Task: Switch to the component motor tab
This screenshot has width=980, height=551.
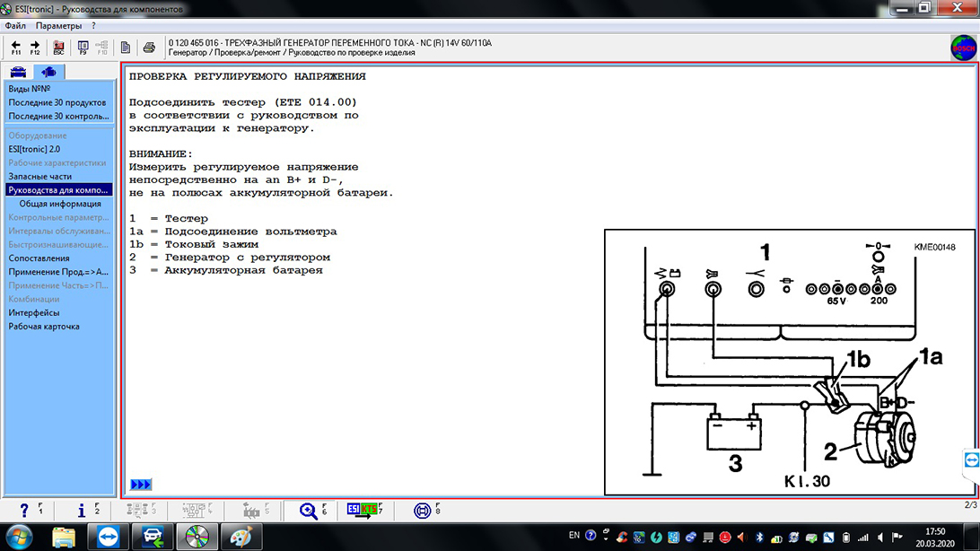Action: pos(48,72)
